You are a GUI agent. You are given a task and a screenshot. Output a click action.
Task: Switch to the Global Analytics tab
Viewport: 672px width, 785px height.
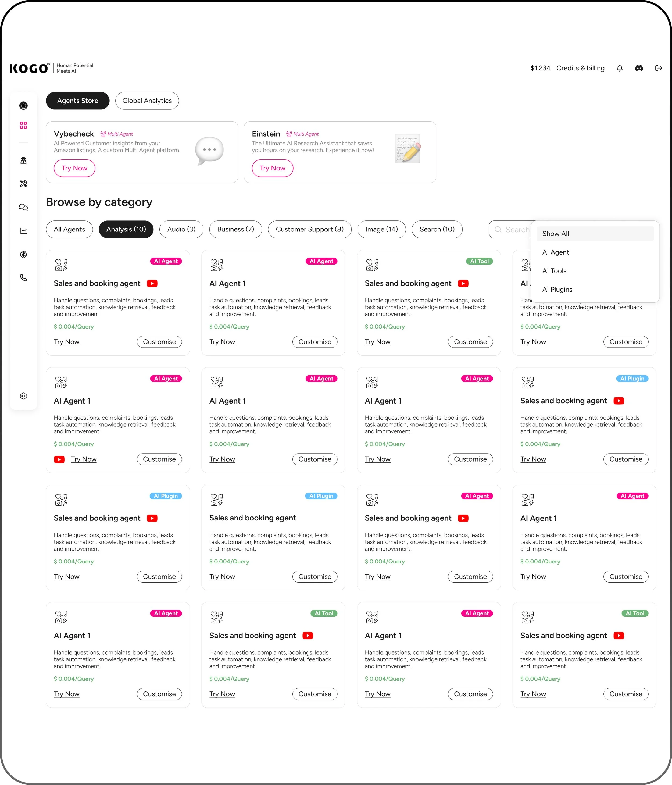tap(147, 101)
